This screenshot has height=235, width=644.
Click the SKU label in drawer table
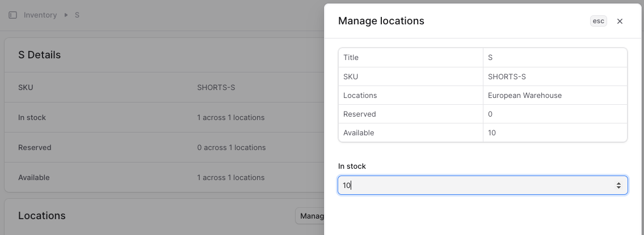click(x=350, y=76)
